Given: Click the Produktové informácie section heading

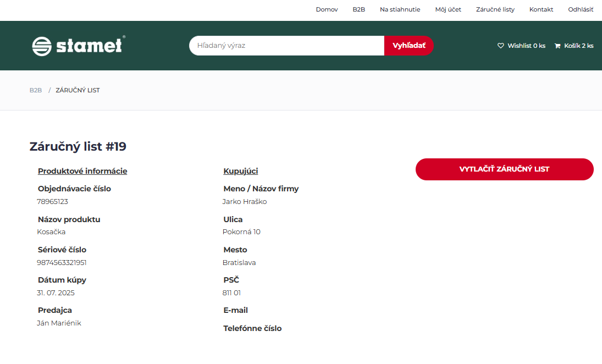Looking at the screenshot, I should [82, 171].
